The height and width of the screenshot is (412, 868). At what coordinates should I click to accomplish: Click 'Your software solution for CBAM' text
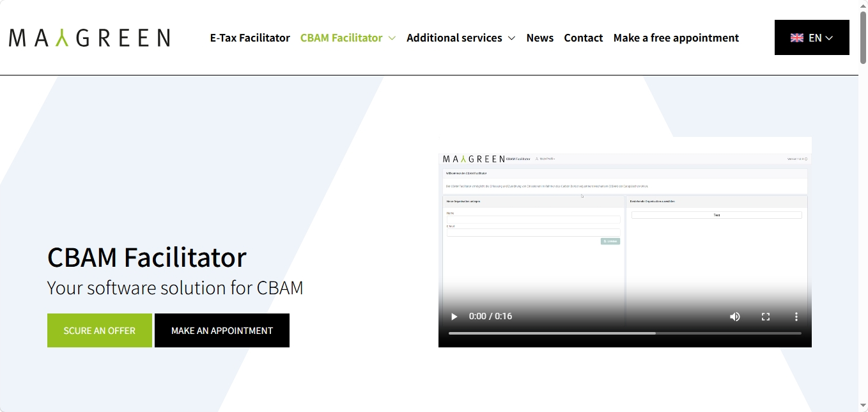[175, 288]
